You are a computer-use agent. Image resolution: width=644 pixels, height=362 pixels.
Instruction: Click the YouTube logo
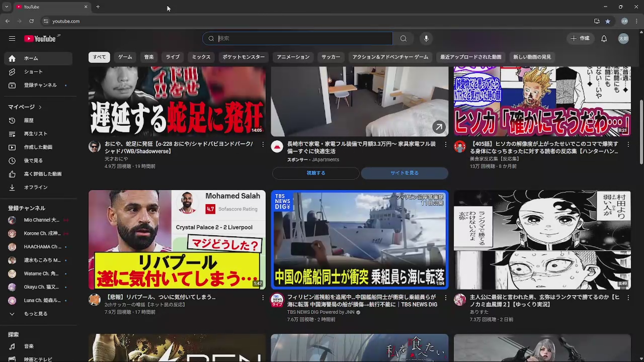tap(40, 39)
